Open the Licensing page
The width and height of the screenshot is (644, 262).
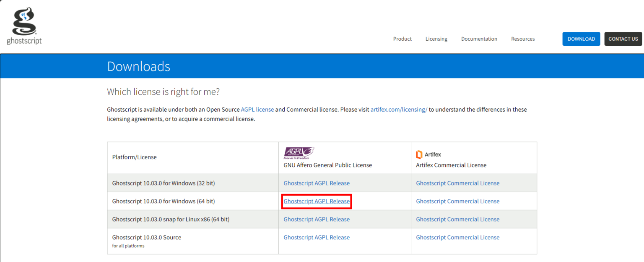click(x=436, y=39)
